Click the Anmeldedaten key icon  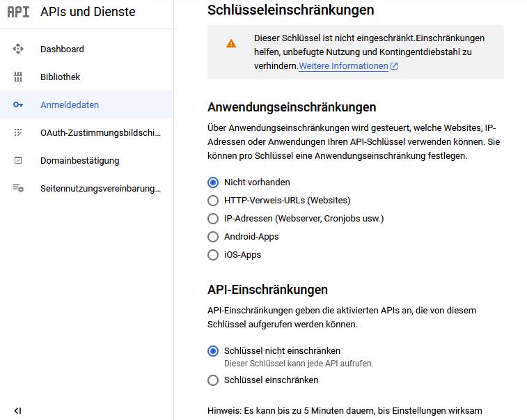click(18, 105)
